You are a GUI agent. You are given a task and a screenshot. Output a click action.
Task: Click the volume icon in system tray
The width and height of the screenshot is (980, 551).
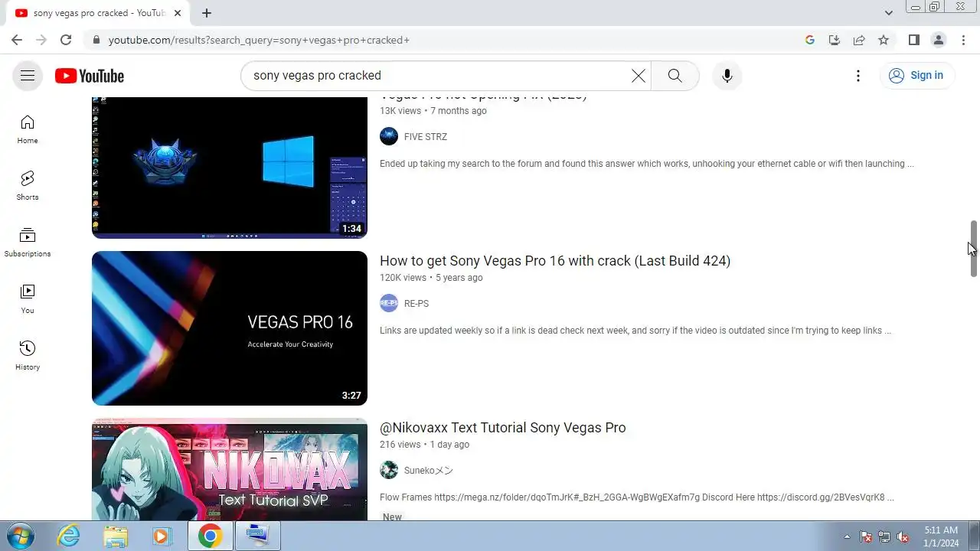coord(903,536)
